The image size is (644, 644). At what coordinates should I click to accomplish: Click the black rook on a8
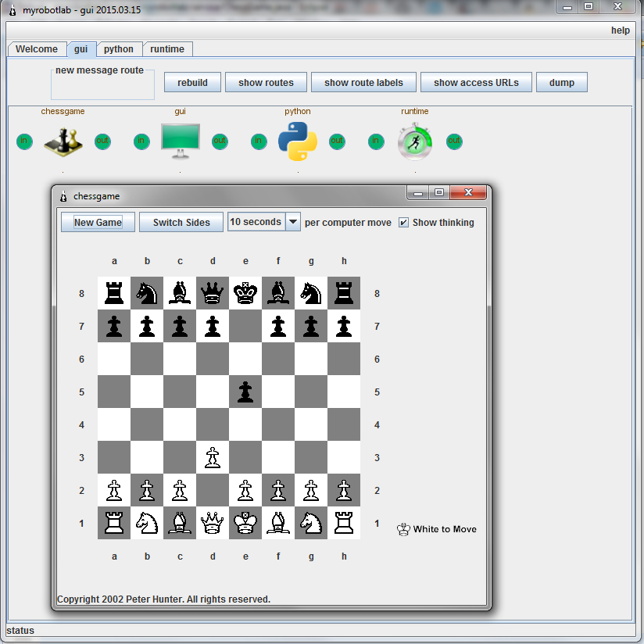114,293
